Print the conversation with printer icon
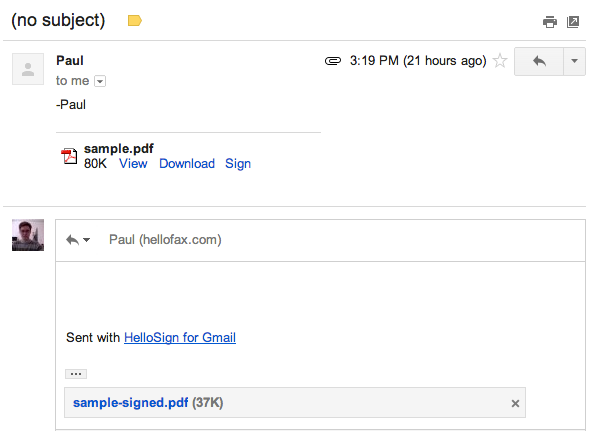 coord(550,22)
